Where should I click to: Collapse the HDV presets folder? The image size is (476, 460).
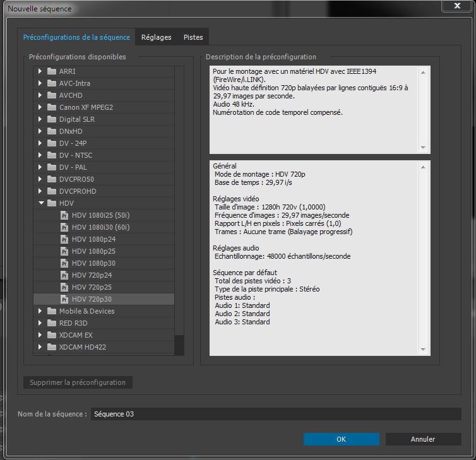click(x=41, y=203)
